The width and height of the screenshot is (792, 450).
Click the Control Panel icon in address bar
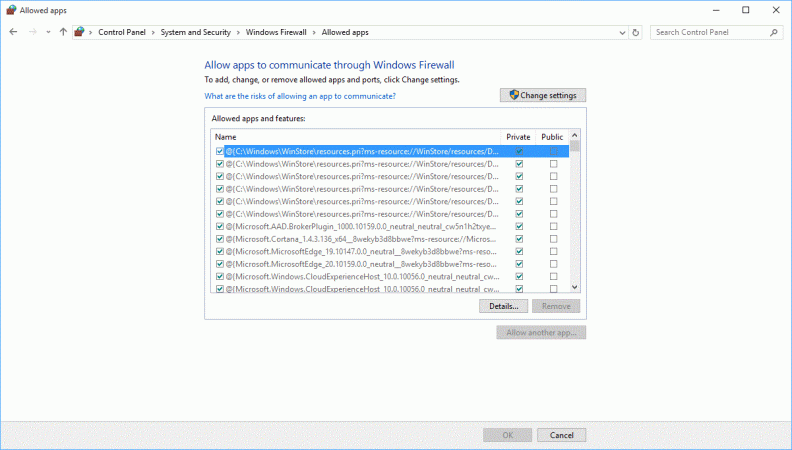[x=79, y=32]
